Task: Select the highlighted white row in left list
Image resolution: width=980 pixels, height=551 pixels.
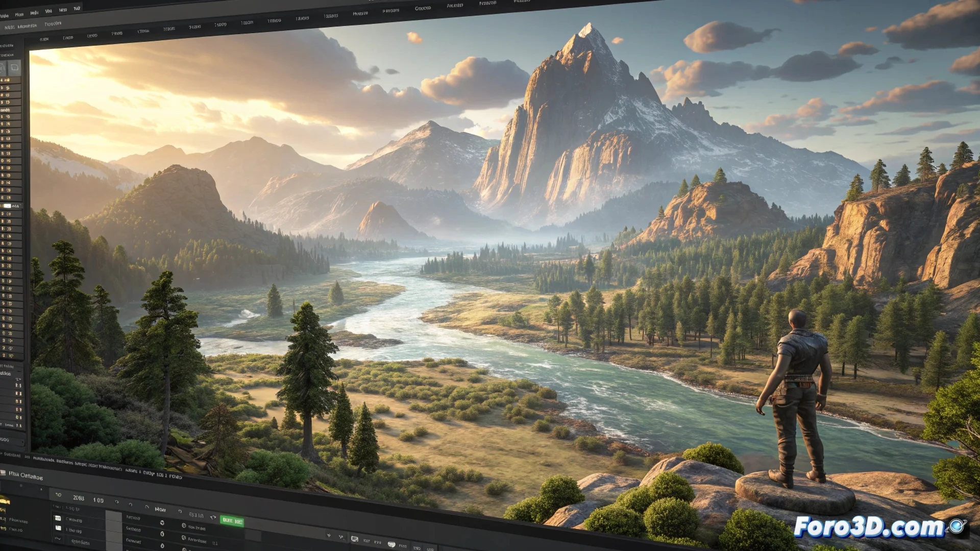Action: tap(7, 206)
